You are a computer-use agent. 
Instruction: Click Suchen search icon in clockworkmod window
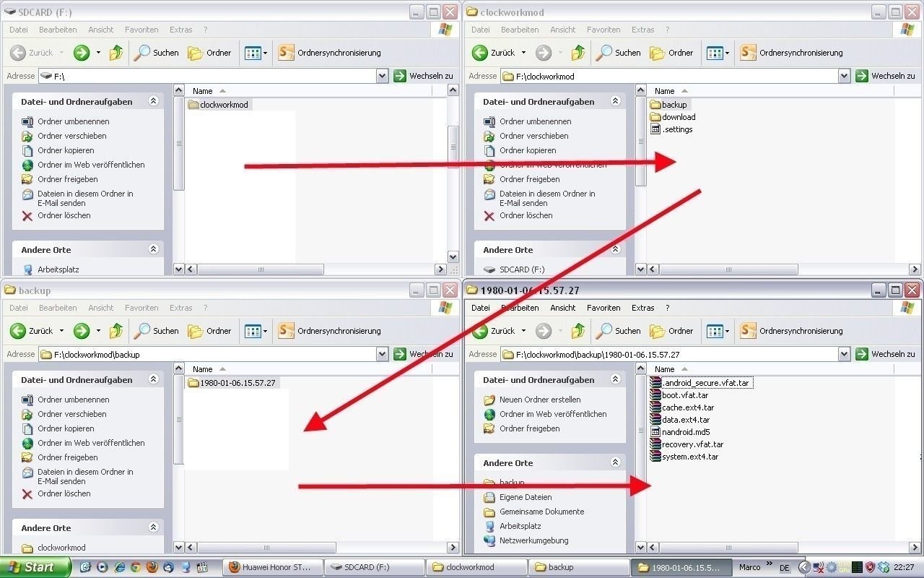(605, 53)
